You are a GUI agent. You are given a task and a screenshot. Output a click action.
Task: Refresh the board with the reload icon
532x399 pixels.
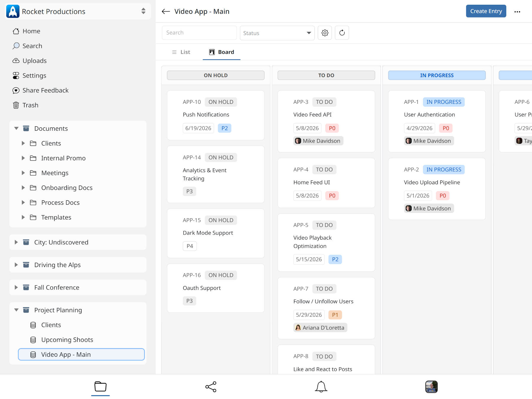tap(342, 33)
